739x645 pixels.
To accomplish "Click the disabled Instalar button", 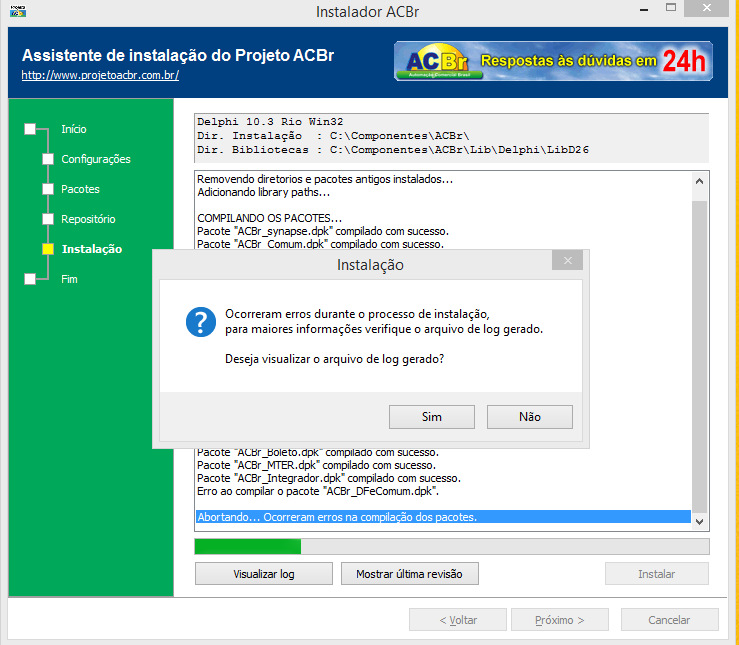I will [656, 573].
